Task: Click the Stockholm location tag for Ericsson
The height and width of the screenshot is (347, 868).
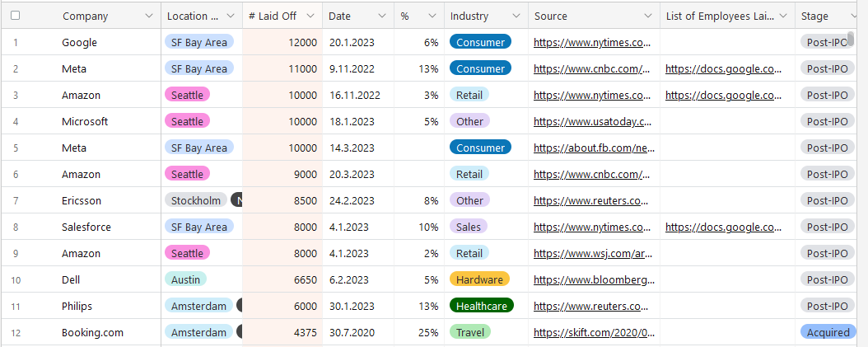Action: pos(196,201)
